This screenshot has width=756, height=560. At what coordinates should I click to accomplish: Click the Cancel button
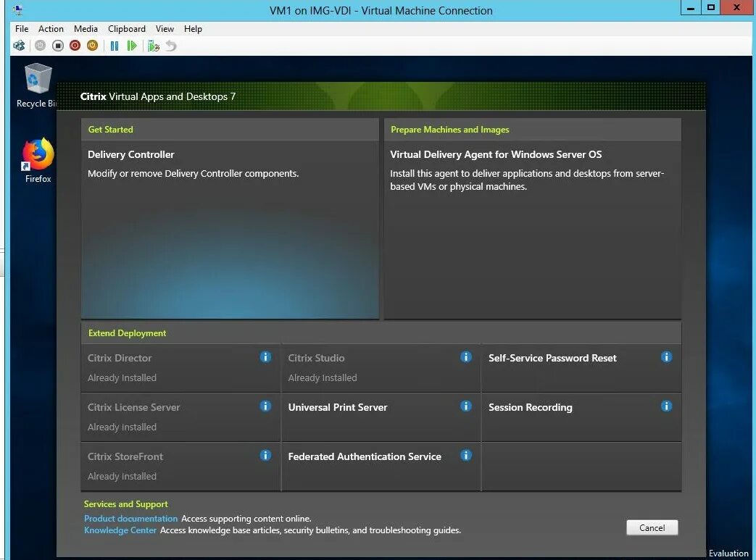point(652,527)
